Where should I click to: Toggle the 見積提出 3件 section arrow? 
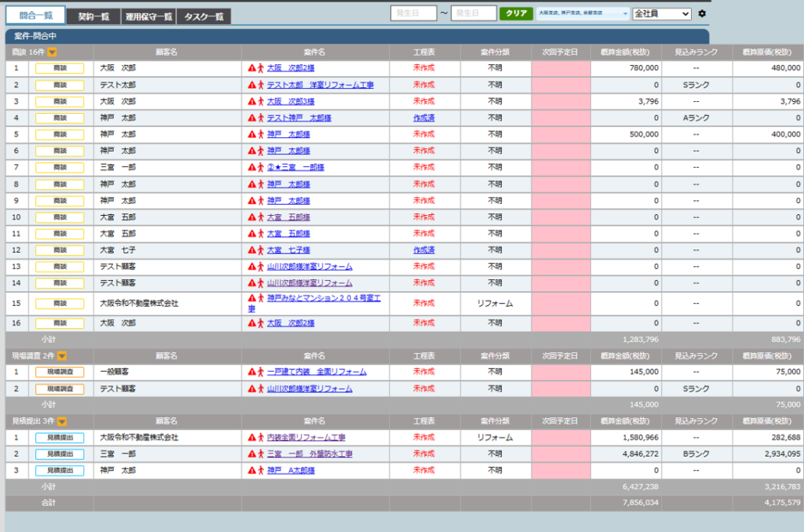pyautogui.click(x=61, y=421)
